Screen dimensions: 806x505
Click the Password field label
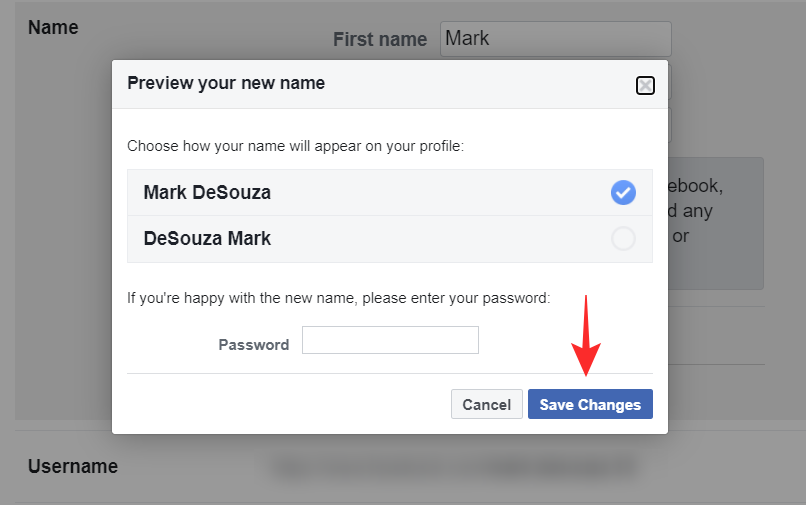coord(254,344)
